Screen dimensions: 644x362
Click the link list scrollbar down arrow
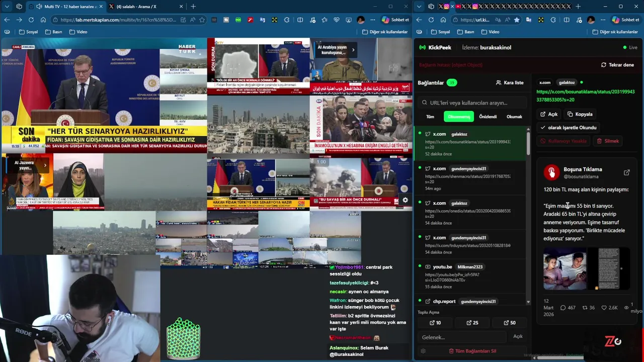[x=528, y=302]
